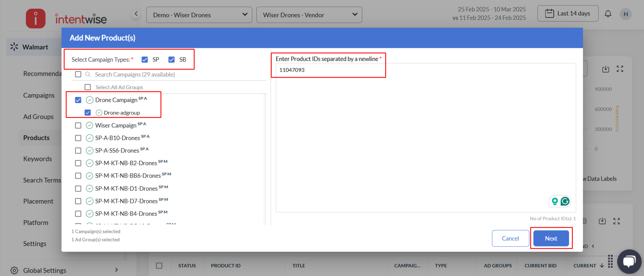Check the select-all campaigns checkbox

tap(78, 74)
